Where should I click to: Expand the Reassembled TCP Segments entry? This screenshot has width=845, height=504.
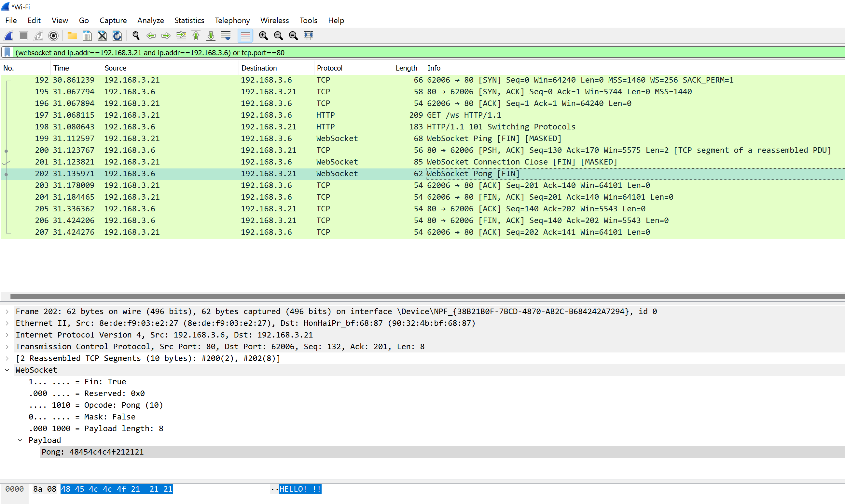[x=7, y=358]
